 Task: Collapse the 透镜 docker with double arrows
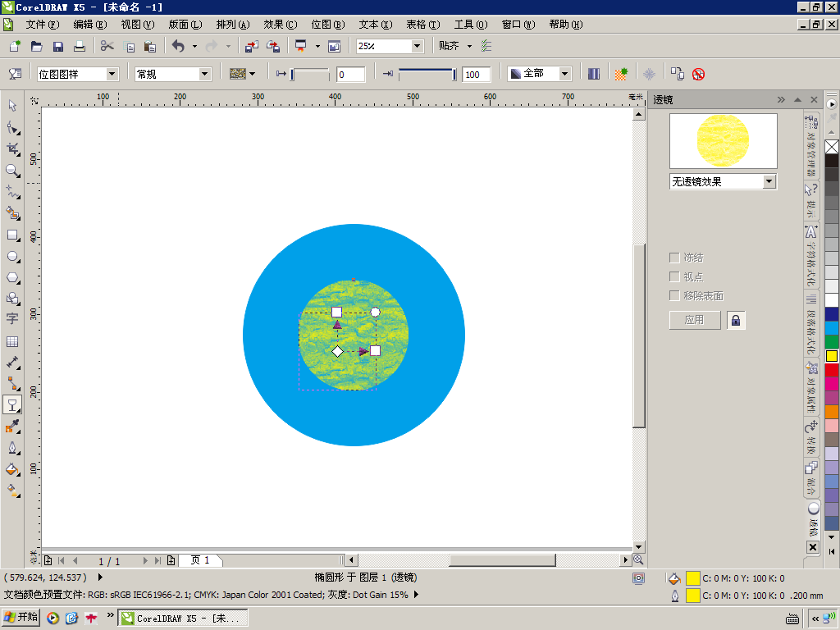tap(781, 99)
